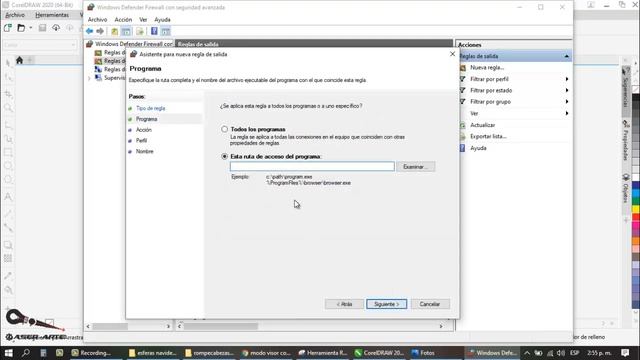Click Exportar lista... in Acciones pane
This screenshot has width=640, height=360.
(488, 136)
